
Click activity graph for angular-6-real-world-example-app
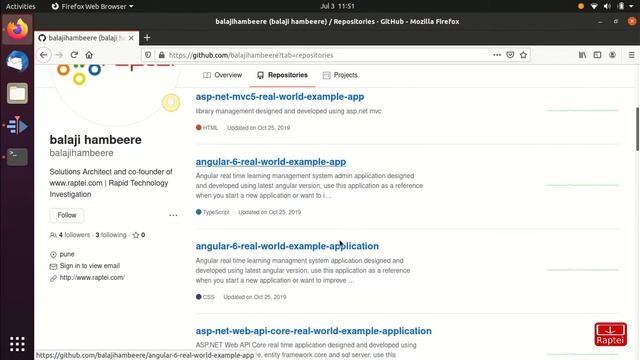[x=582, y=185]
